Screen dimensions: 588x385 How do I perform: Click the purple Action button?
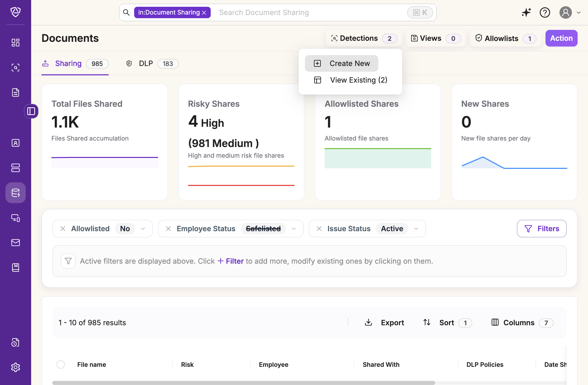point(561,38)
